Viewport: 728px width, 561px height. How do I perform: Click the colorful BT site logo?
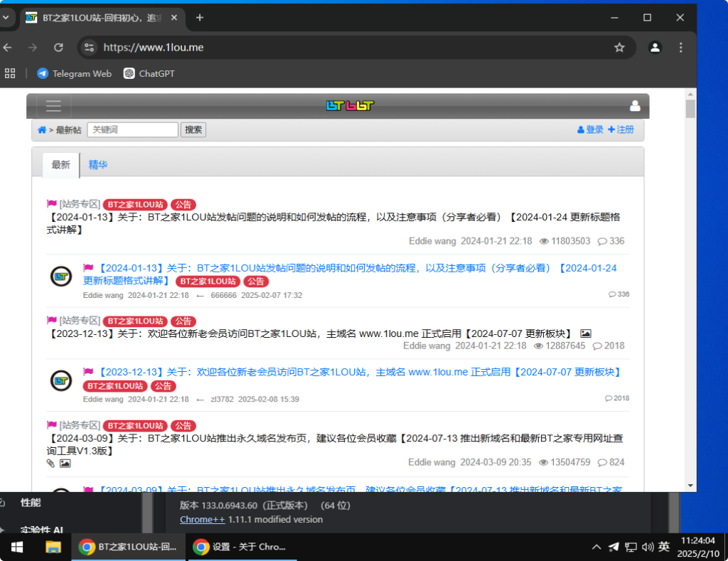pyautogui.click(x=349, y=105)
